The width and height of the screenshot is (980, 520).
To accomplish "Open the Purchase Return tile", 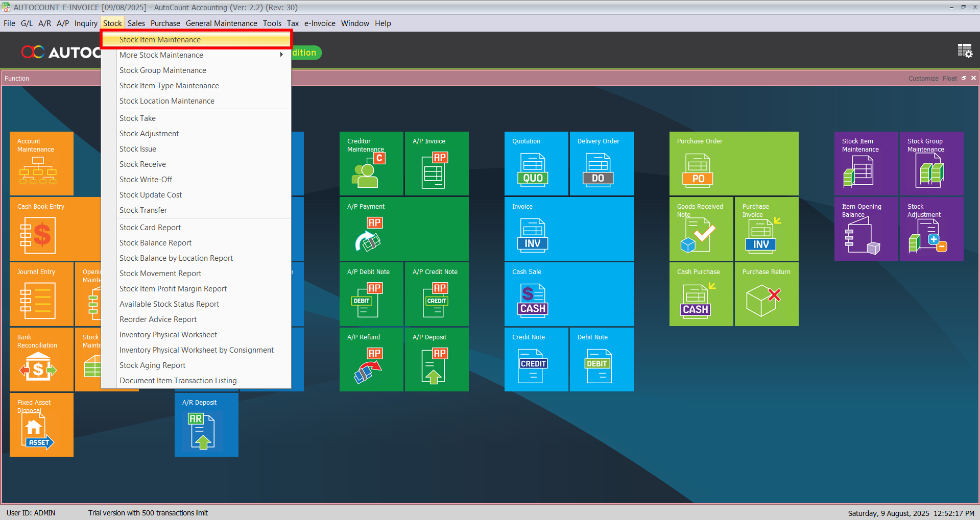I will click(x=766, y=294).
